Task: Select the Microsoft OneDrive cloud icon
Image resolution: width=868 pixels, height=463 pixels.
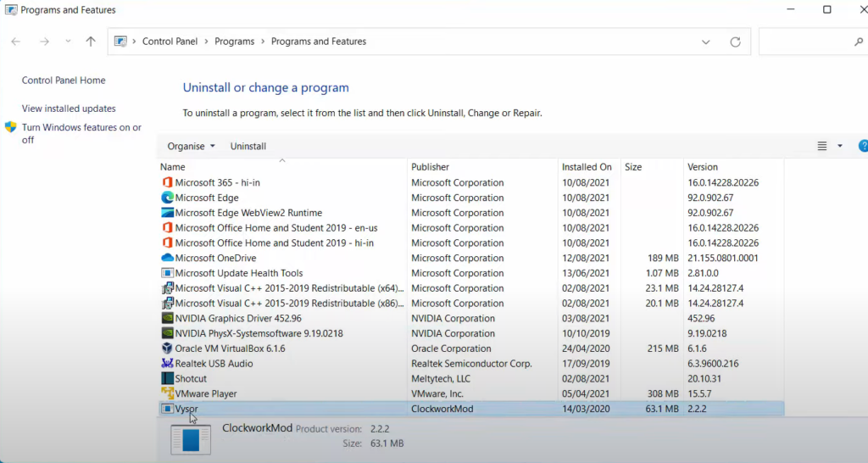Action: coord(167,258)
